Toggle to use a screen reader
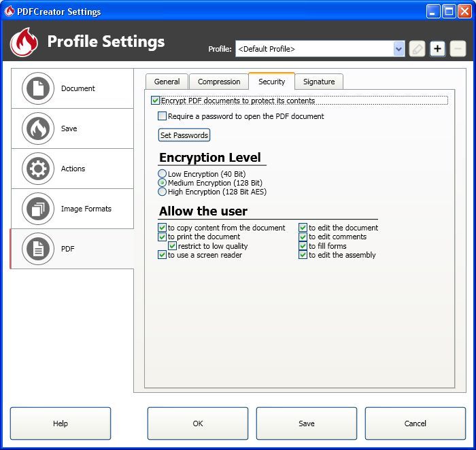The height and width of the screenshot is (450, 476). click(x=162, y=255)
